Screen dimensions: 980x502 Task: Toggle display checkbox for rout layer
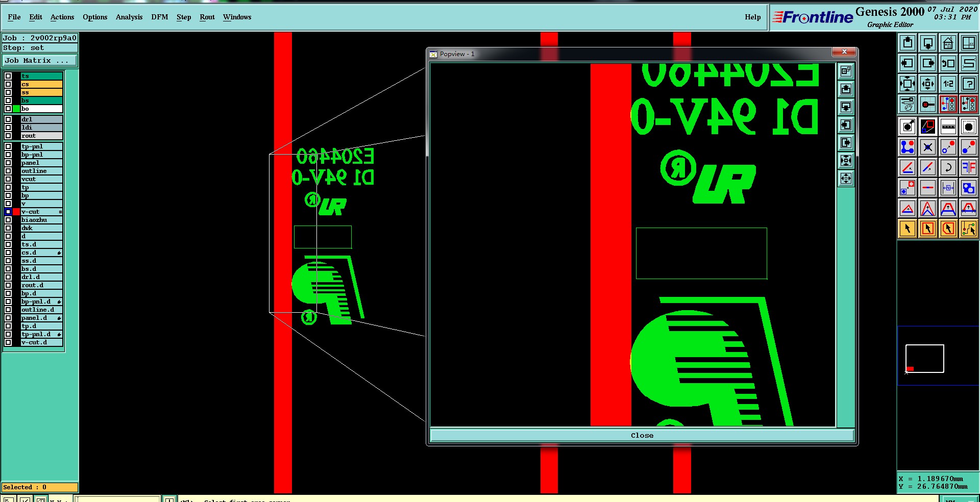tap(8, 136)
